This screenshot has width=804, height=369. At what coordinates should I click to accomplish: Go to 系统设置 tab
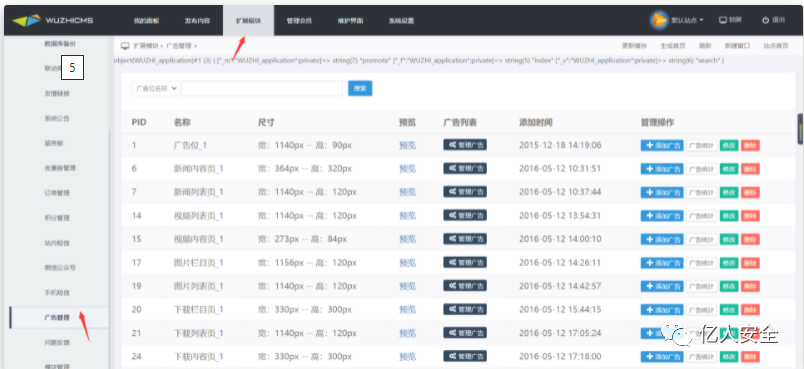tap(401, 21)
